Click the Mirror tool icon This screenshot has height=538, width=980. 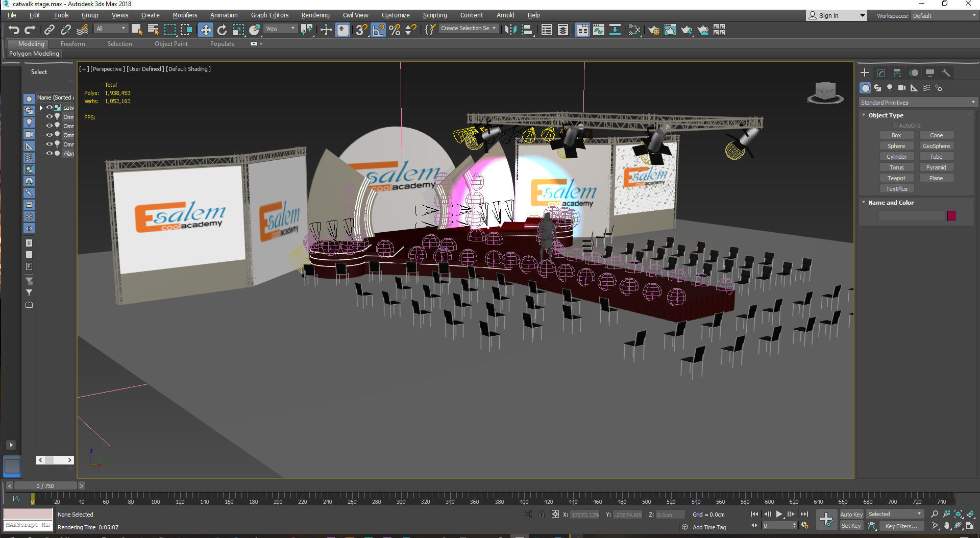[510, 30]
